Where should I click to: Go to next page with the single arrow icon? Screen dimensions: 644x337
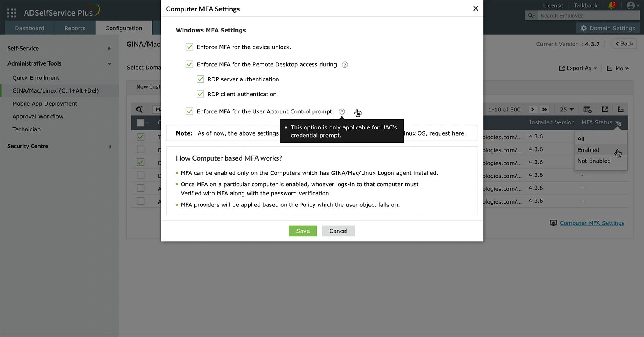tap(532, 109)
